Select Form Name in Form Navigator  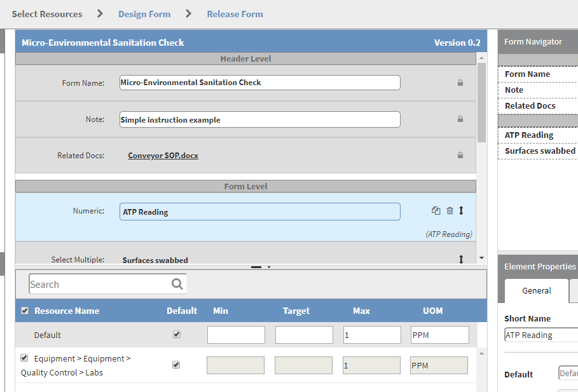[x=538, y=74]
